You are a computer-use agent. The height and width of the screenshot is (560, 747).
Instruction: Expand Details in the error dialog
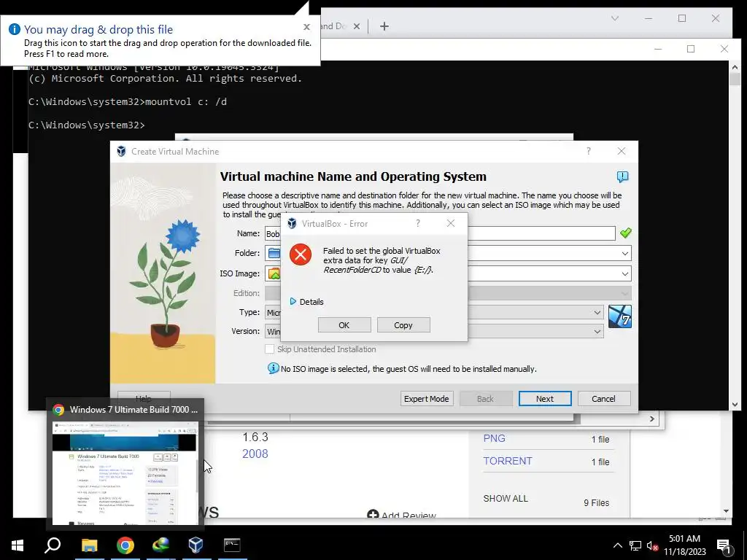pos(307,302)
